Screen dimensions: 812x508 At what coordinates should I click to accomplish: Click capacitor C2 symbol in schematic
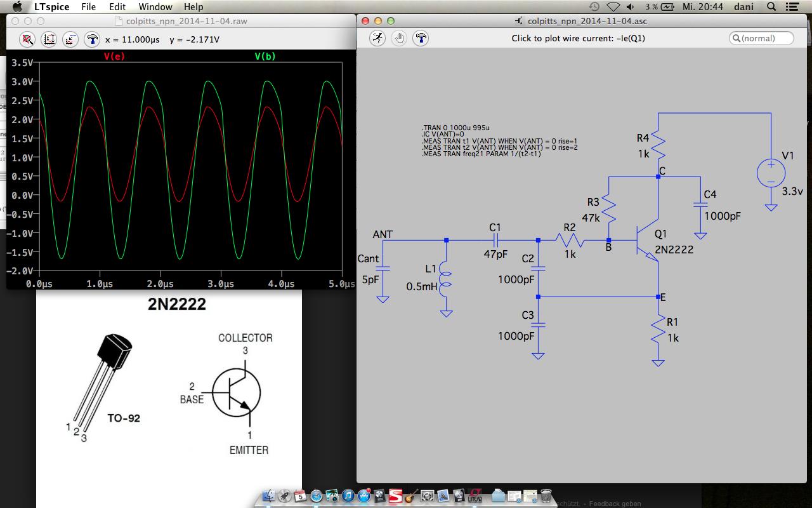click(538, 269)
